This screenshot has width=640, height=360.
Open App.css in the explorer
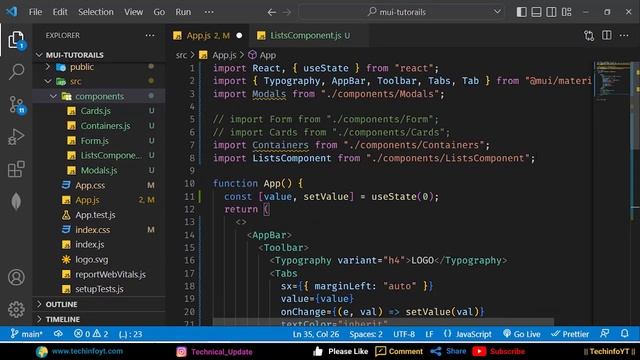[x=90, y=185]
